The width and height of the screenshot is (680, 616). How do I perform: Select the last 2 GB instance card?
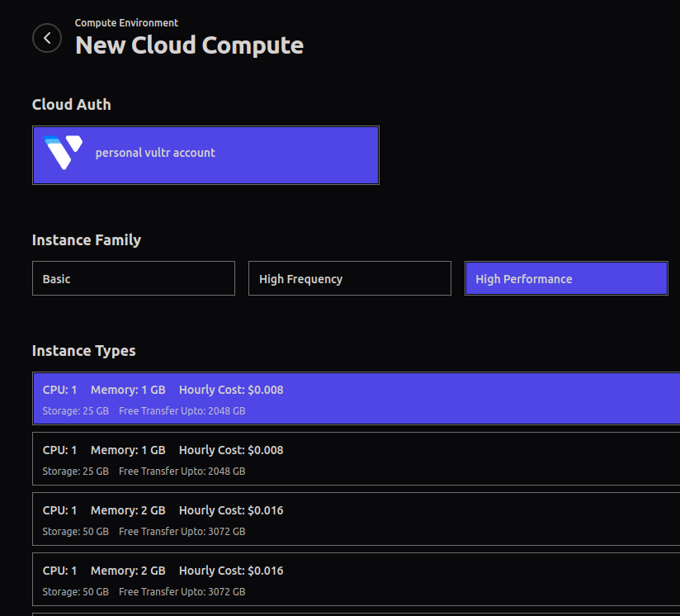pos(355,580)
